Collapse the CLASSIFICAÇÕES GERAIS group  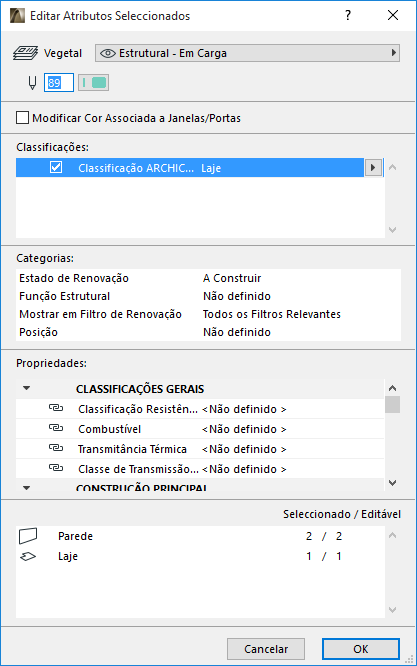[27, 388]
